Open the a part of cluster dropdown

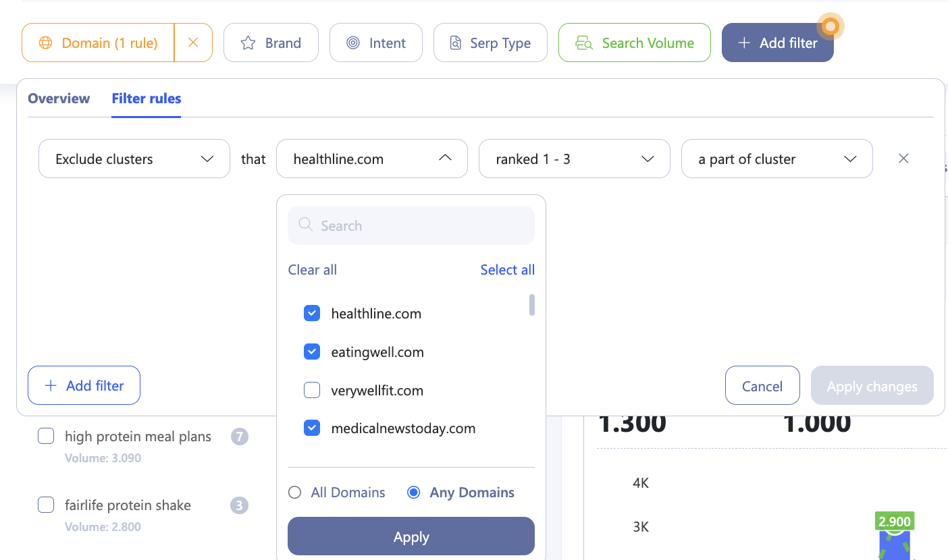[x=776, y=159]
